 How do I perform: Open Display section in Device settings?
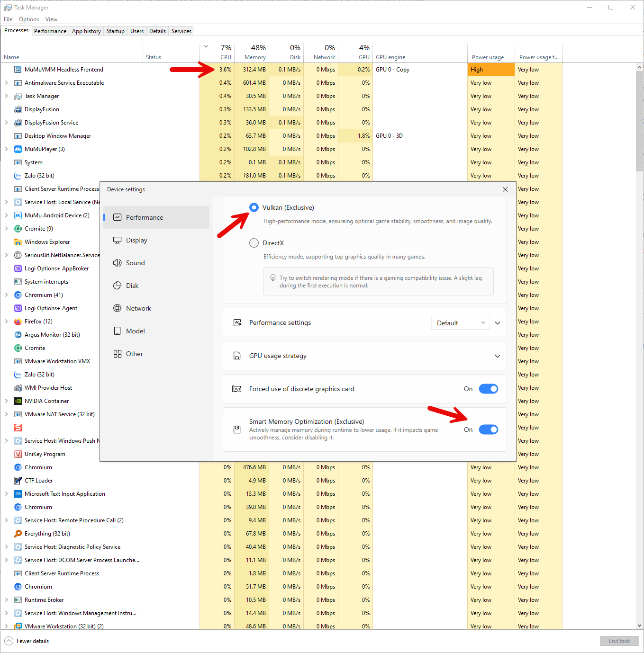coord(156,240)
